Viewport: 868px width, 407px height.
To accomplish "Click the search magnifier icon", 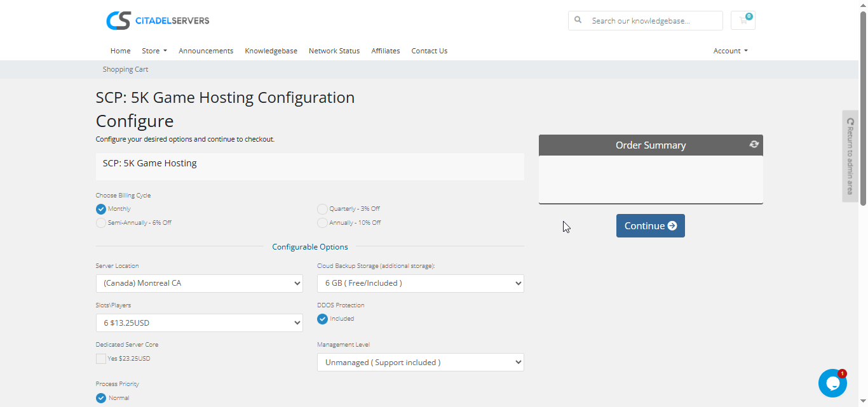I will 578,20.
